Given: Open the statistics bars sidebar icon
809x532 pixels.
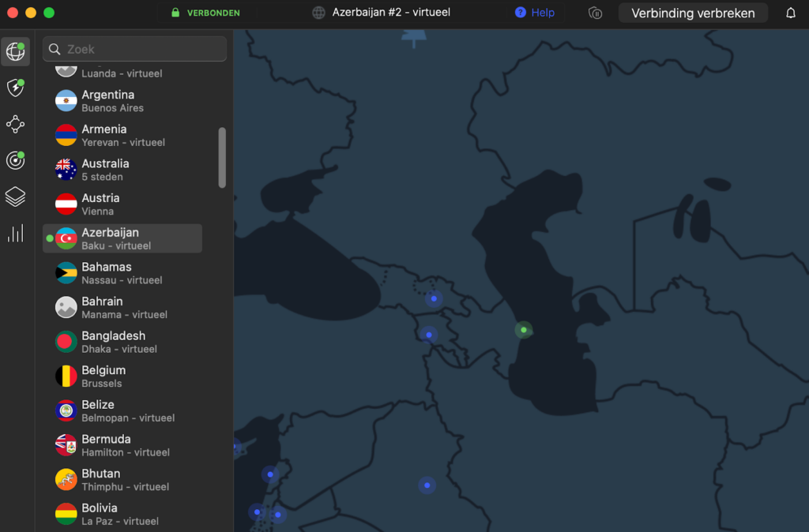Looking at the screenshot, I should click(x=16, y=233).
